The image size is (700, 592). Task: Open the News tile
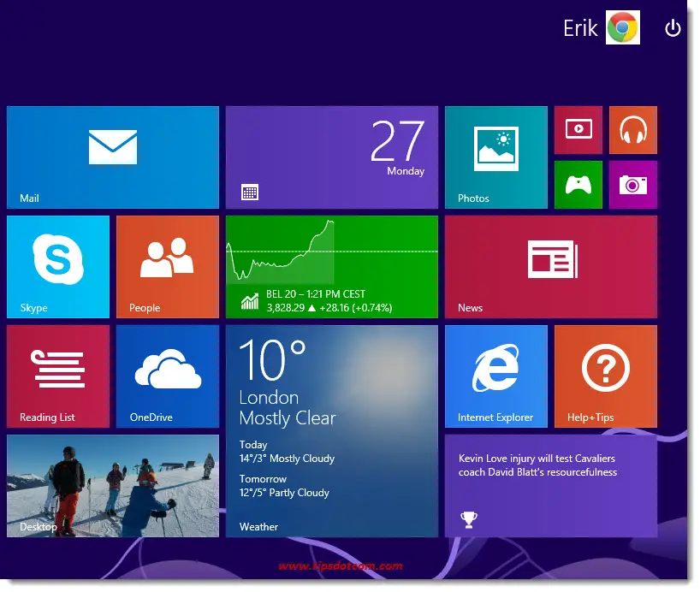point(551,267)
